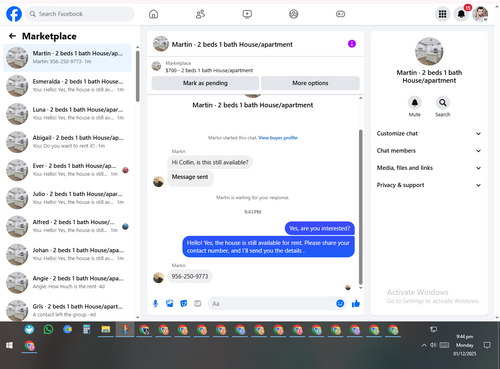Screen dimensions: 500x369
Task: Open the Gris conversation
Action: [x=67, y=310]
